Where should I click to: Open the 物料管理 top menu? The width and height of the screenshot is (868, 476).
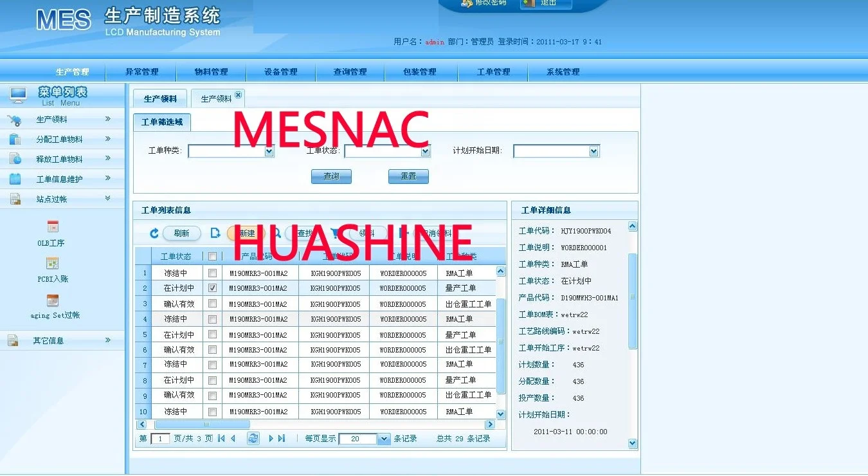pyautogui.click(x=211, y=72)
